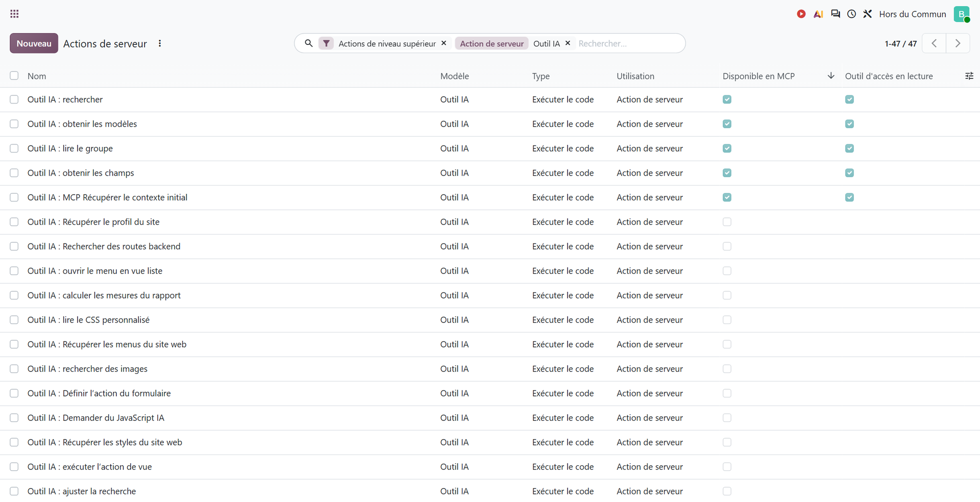Sort by the Modèle column header

(x=455, y=76)
